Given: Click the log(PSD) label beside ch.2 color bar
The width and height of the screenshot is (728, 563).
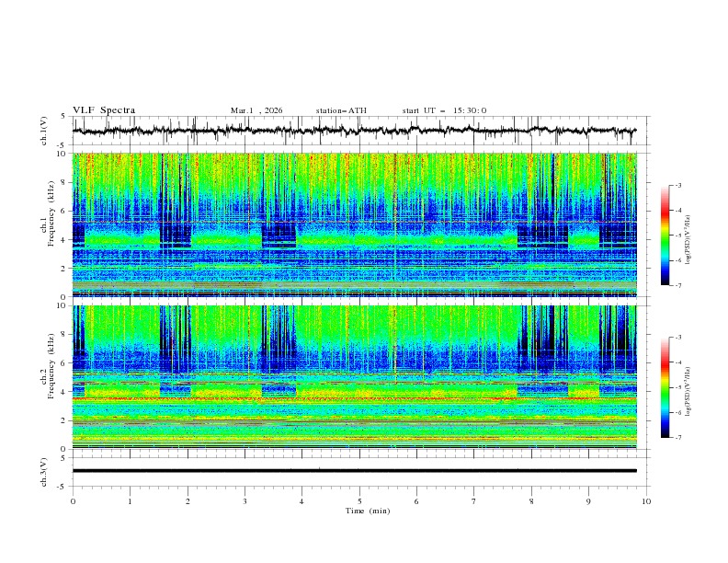Looking at the screenshot, I should coord(688,392).
